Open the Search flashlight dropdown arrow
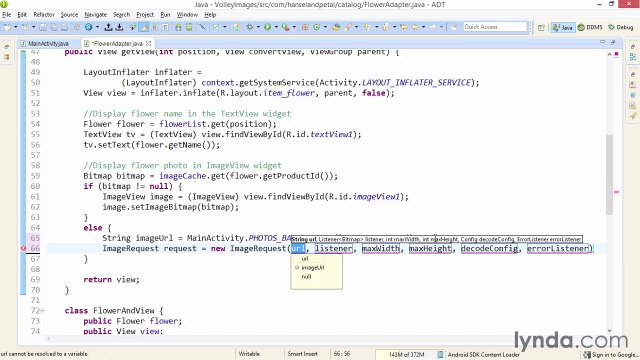The image size is (640, 360). (356, 27)
